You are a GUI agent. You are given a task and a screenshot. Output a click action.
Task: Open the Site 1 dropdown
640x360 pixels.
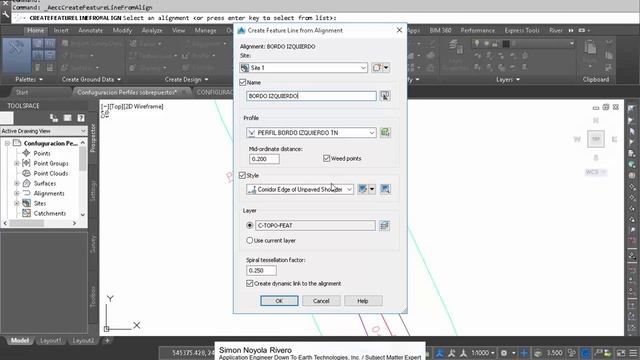coord(363,68)
